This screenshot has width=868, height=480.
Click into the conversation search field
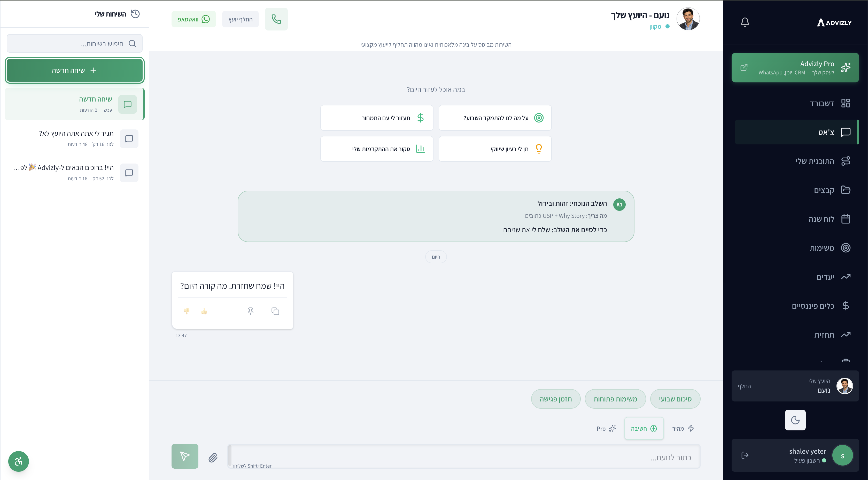click(x=75, y=43)
